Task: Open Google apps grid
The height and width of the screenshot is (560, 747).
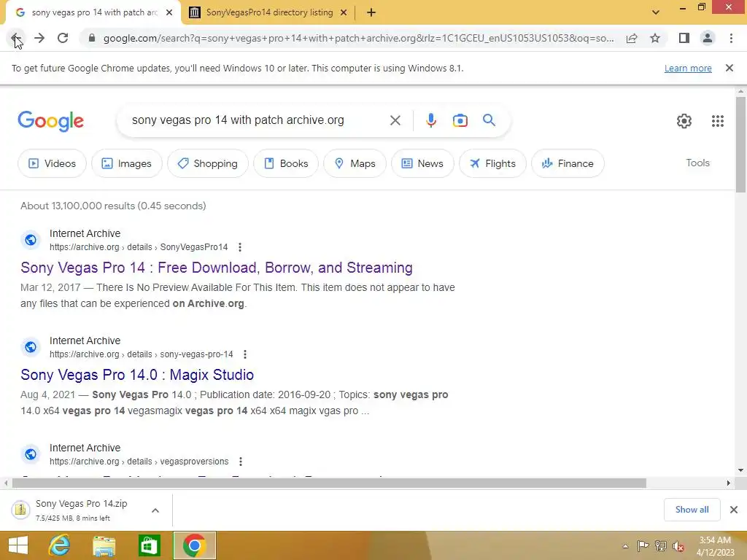Action: coord(718,121)
